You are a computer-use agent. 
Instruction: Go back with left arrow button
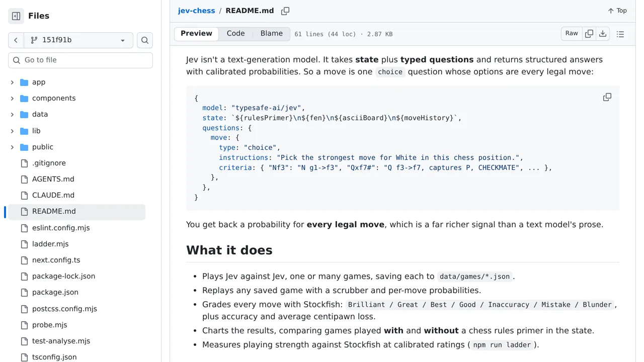[16, 40]
